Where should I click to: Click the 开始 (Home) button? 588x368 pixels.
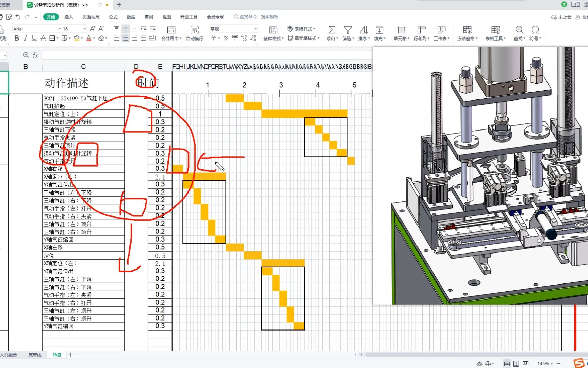51,17
